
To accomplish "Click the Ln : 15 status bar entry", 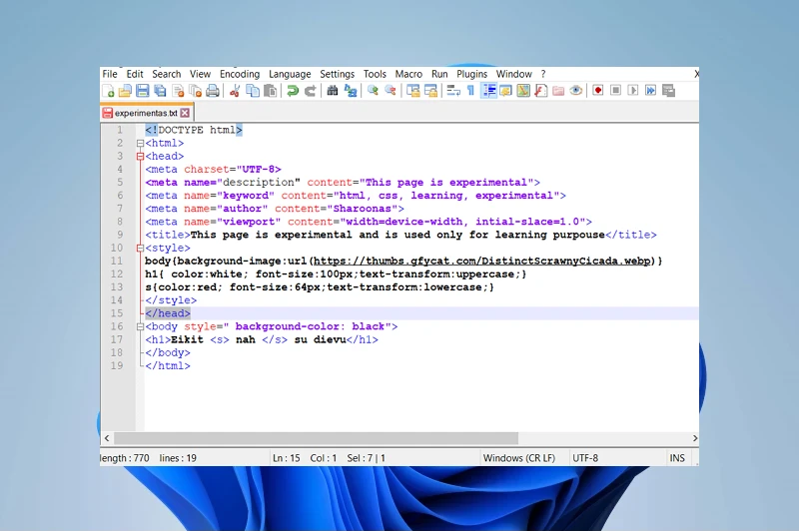I will click(x=287, y=458).
